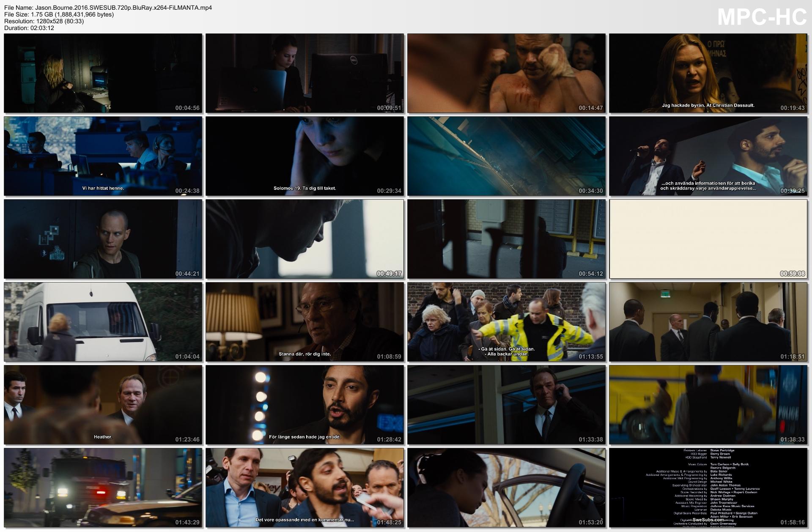The height and width of the screenshot is (532, 812).
Task: Click the boxer frame at 00:14:47
Action: tap(507, 73)
